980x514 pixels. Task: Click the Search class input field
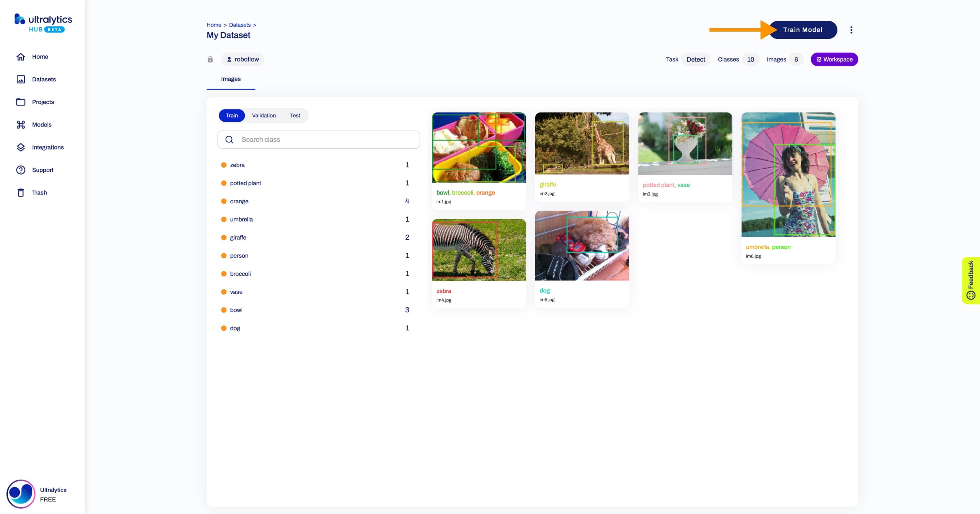(318, 139)
